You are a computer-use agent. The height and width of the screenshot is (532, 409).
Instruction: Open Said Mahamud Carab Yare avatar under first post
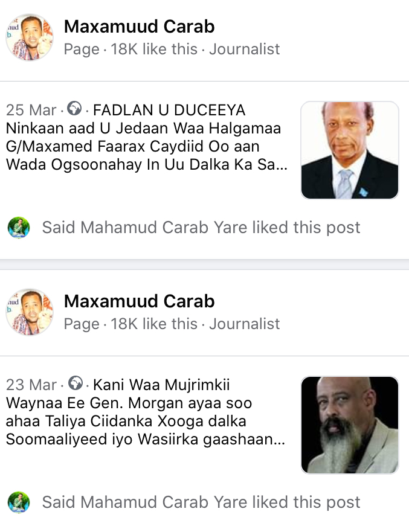pos(19,227)
